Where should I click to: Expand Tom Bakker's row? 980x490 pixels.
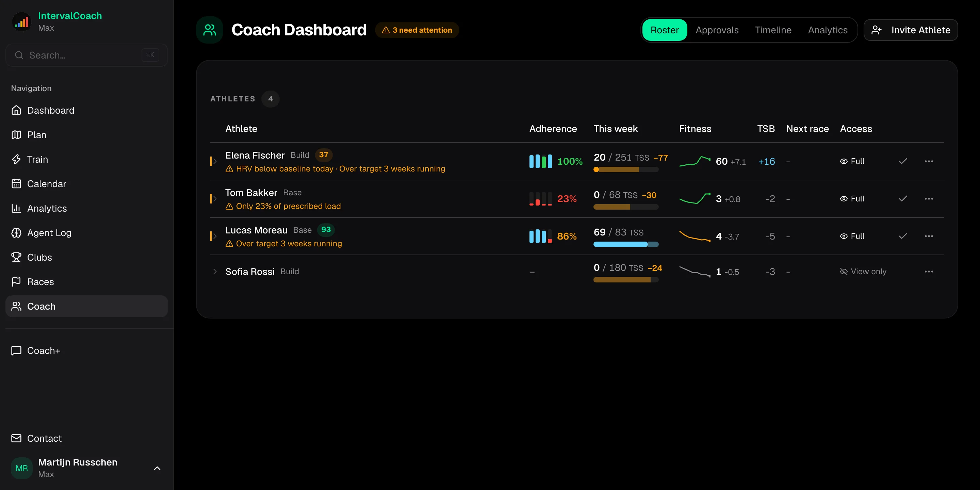215,199
